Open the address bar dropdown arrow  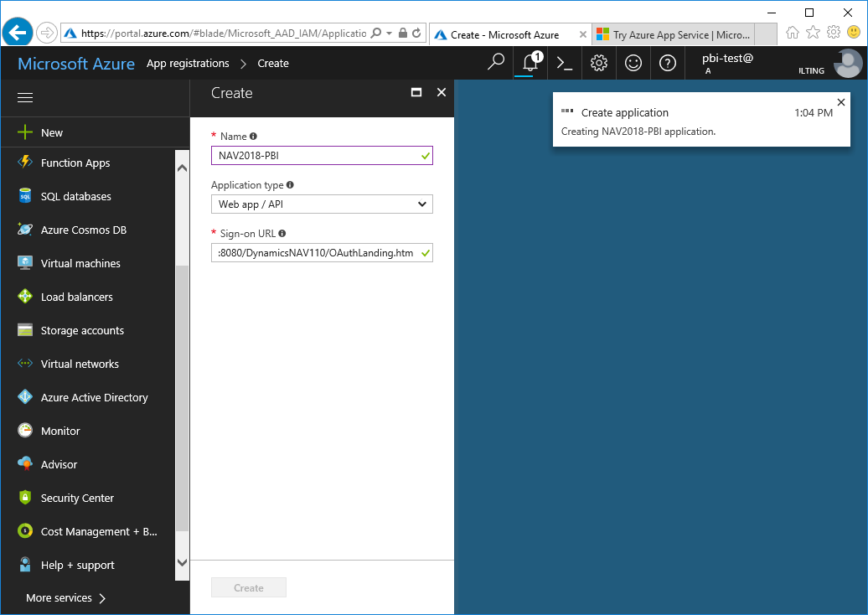pos(389,34)
